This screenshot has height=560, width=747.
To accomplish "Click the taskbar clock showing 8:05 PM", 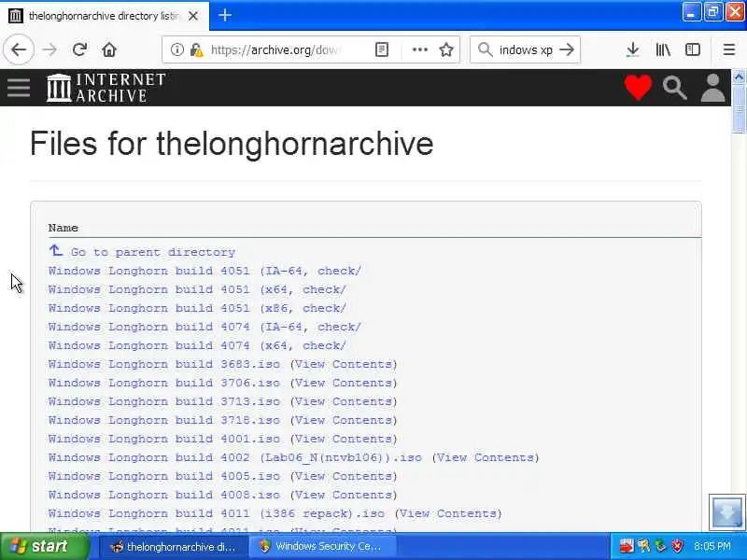I will pyautogui.click(x=712, y=546).
